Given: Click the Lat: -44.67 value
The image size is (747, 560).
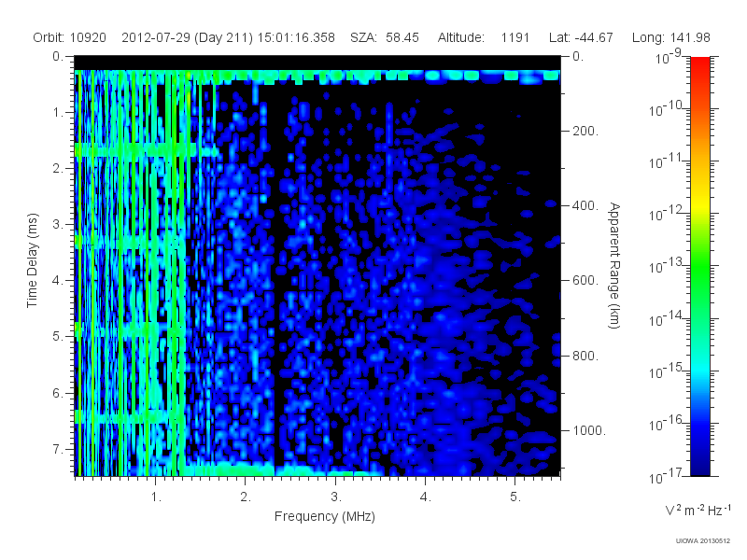Looking at the screenshot, I should (x=581, y=37).
